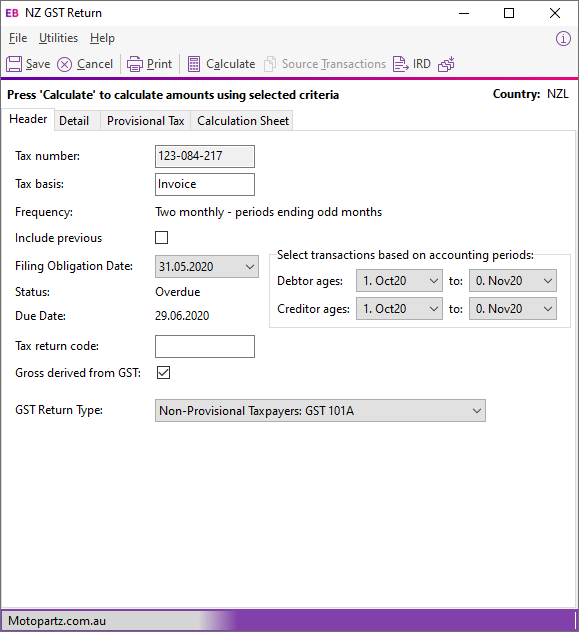Switch to the Provisional Tax tab

pyautogui.click(x=145, y=121)
